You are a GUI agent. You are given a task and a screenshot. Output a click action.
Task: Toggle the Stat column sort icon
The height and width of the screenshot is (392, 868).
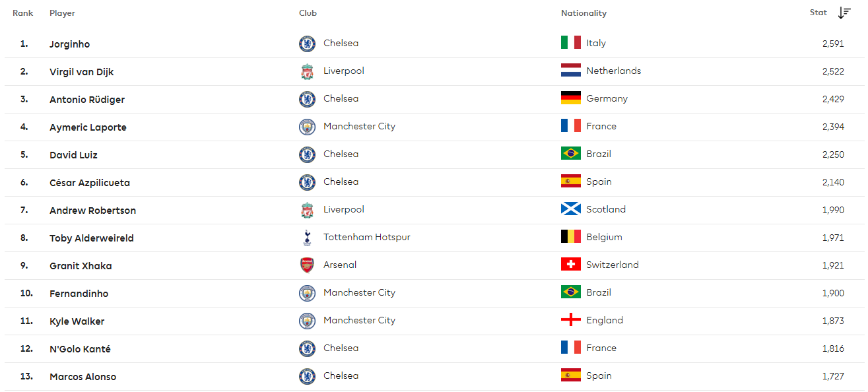point(844,13)
